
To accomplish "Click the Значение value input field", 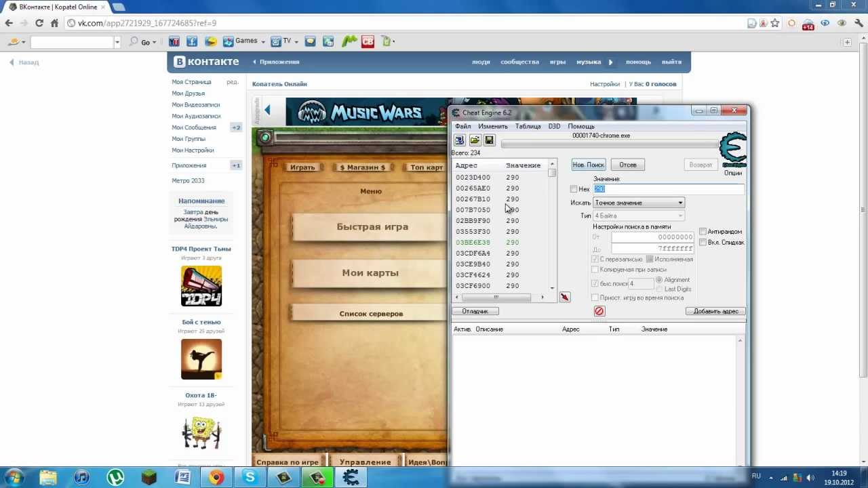I will (x=669, y=189).
